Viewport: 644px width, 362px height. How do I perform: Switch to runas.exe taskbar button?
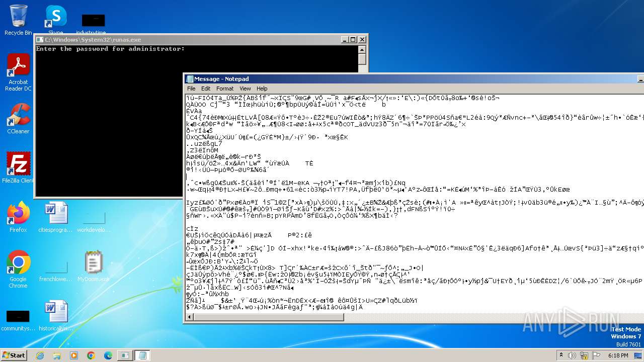(x=124, y=355)
